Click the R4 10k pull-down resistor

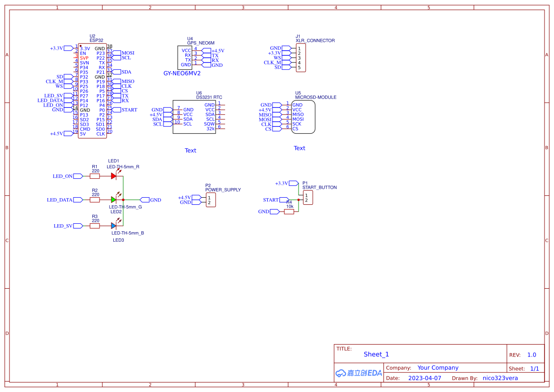(x=289, y=211)
